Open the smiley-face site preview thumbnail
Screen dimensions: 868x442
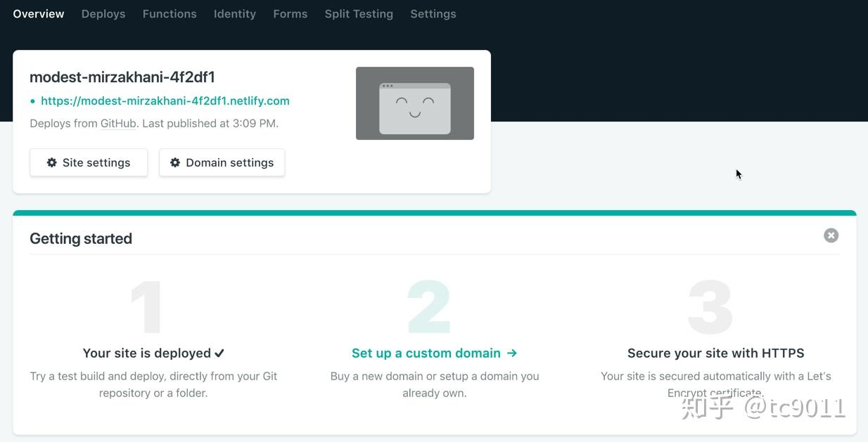coord(414,103)
